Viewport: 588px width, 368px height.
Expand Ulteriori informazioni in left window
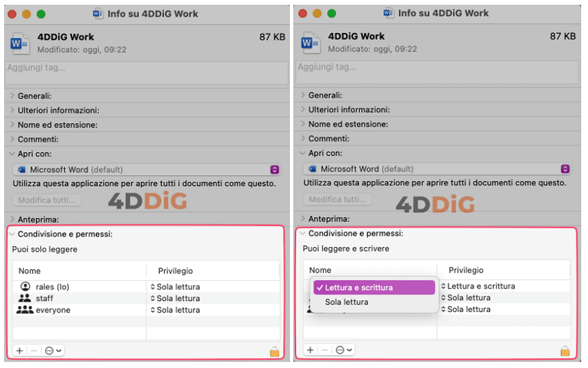(x=12, y=110)
